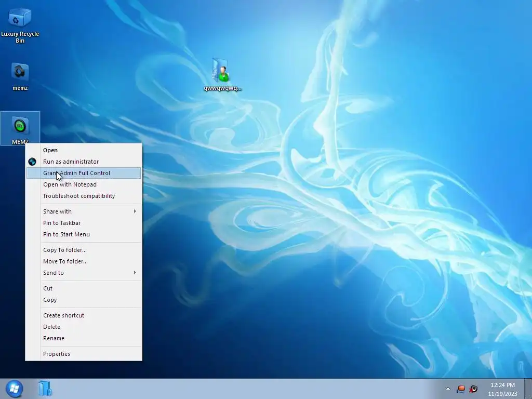Select the qwwqwqwq user folder icon
The height and width of the screenshot is (399, 532).
pos(222,75)
